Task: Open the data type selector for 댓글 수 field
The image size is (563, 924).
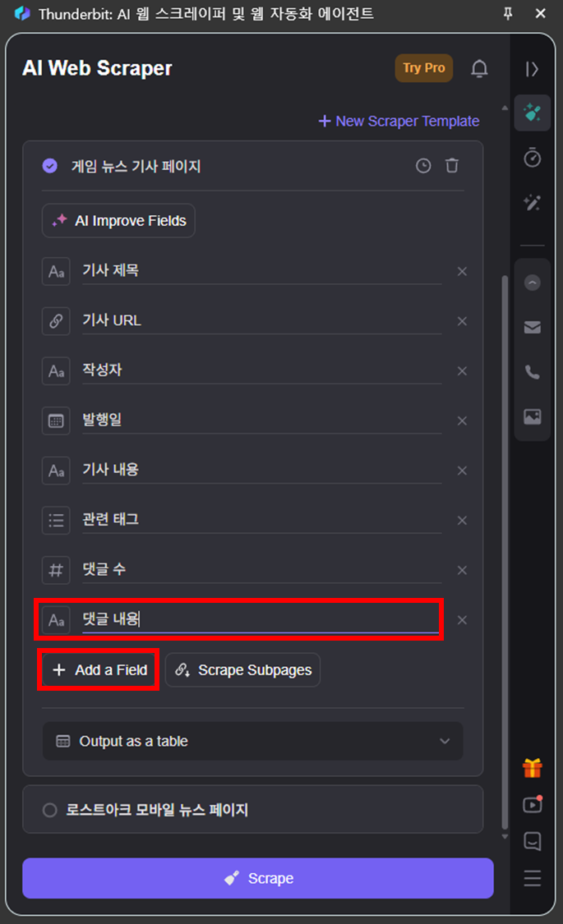Action: point(56,570)
